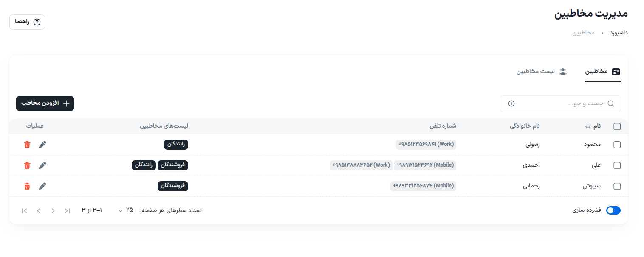Click the search info icon

click(x=511, y=103)
